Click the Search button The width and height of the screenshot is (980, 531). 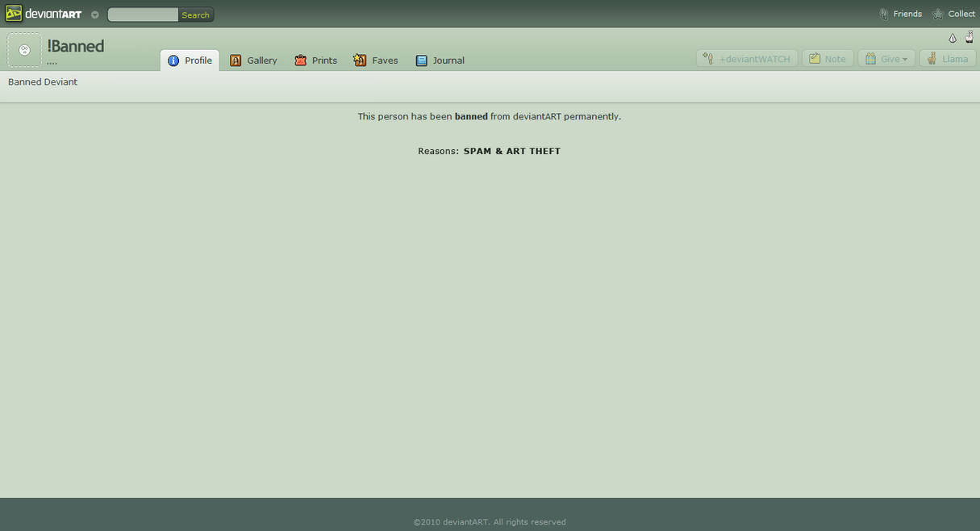[196, 15]
